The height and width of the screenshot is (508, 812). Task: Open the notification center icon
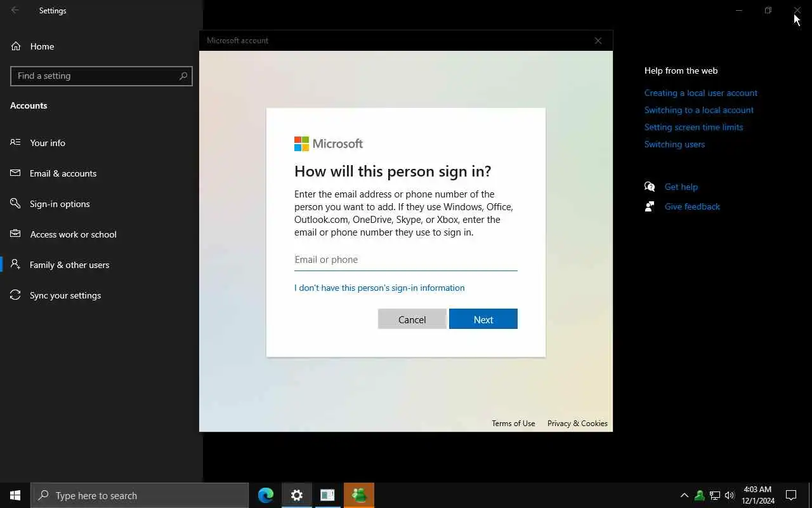coord(791,495)
